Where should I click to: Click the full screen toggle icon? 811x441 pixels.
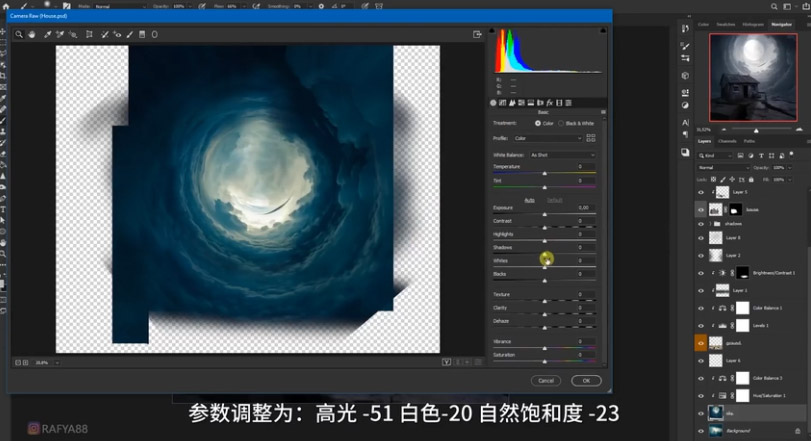[477, 34]
